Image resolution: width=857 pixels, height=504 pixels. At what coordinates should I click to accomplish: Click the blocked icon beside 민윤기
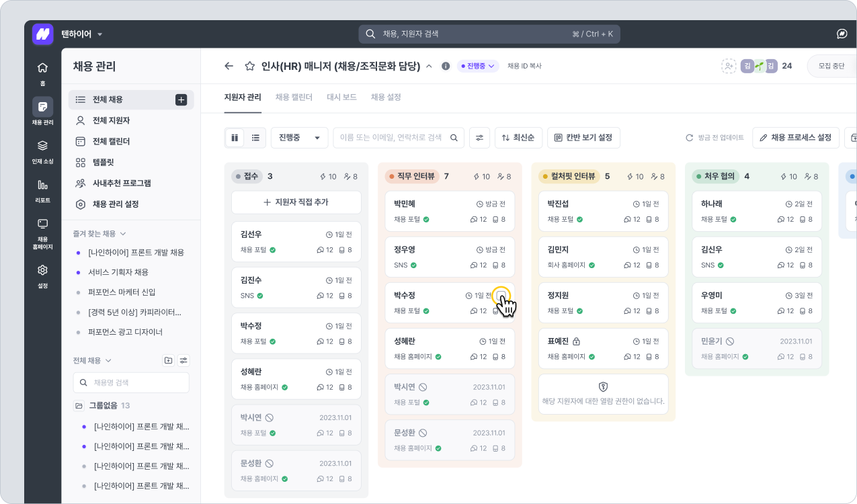[x=730, y=341]
